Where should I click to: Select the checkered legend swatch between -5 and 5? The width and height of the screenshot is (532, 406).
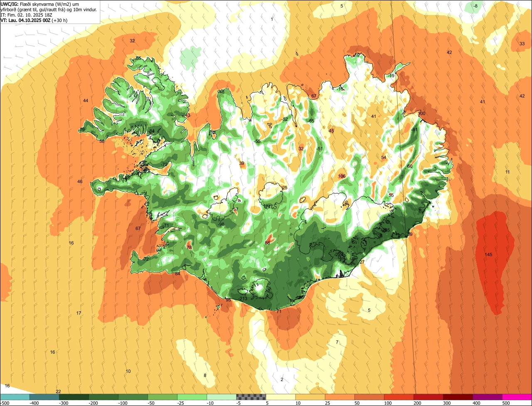pos(251,397)
